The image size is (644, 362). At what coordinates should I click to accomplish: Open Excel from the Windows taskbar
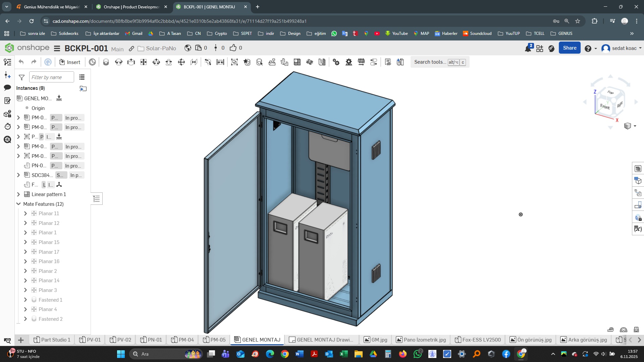pyautogui.click(x=343, y=354)
